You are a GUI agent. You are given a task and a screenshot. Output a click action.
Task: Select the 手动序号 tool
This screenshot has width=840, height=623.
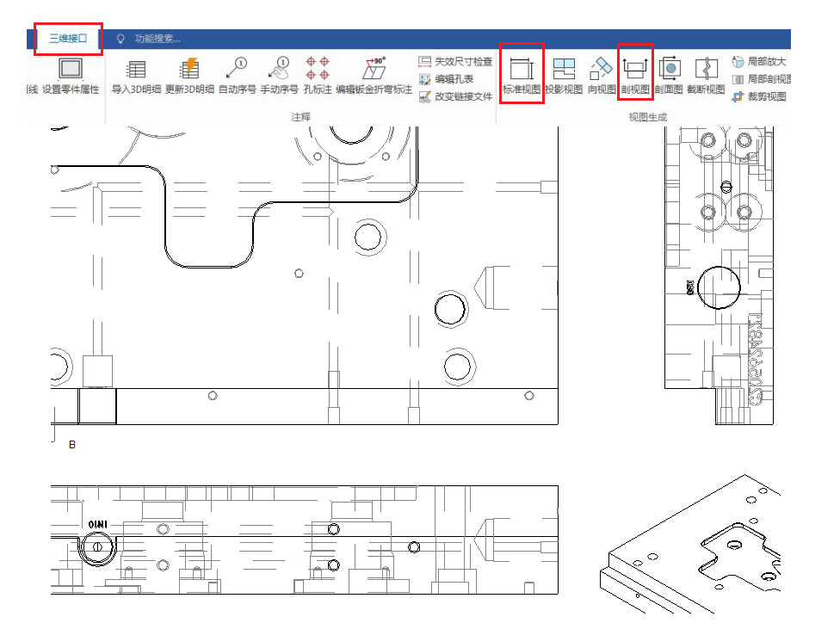(x=279, y=75)
